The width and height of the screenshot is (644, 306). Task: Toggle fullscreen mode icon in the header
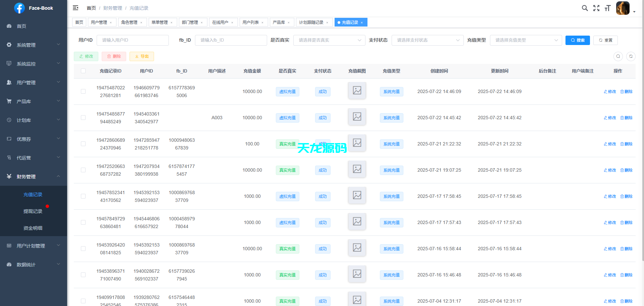tap(596, 8)
